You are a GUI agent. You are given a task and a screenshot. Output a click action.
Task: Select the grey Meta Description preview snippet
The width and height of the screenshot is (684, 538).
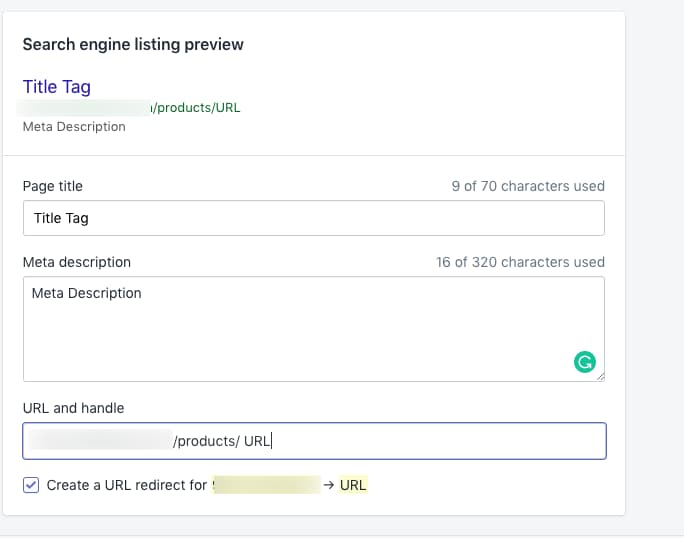pos(74,127)
